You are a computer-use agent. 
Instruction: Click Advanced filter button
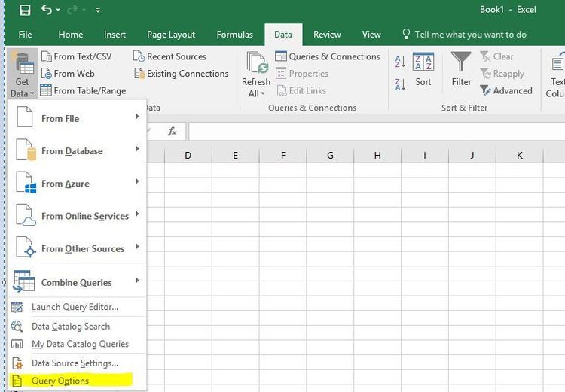506,90
